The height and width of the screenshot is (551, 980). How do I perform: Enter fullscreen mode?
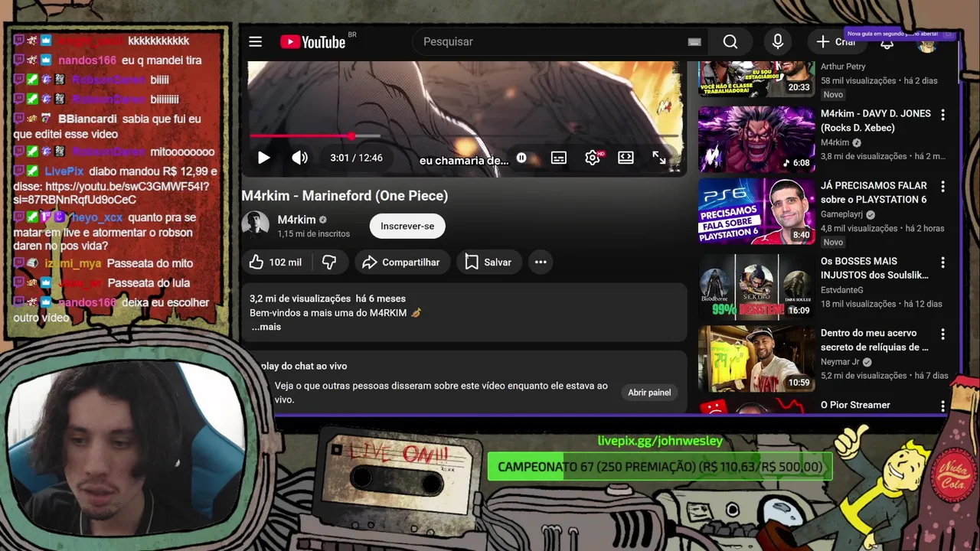(x=659, y=158)
